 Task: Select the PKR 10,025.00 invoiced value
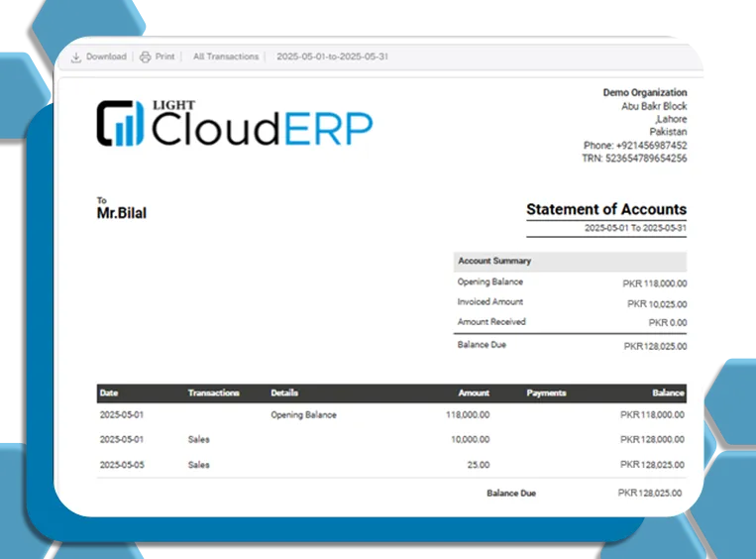(657, 304)
